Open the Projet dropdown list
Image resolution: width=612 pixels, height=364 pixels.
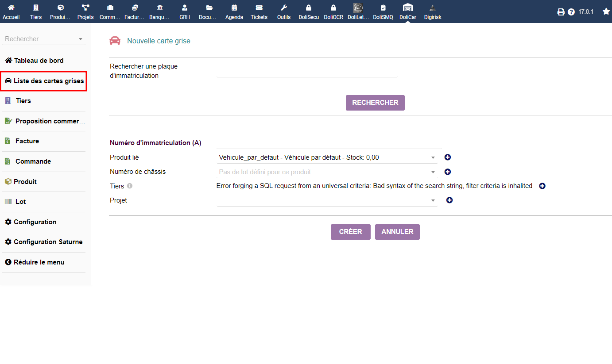click(x=327, y=200)
